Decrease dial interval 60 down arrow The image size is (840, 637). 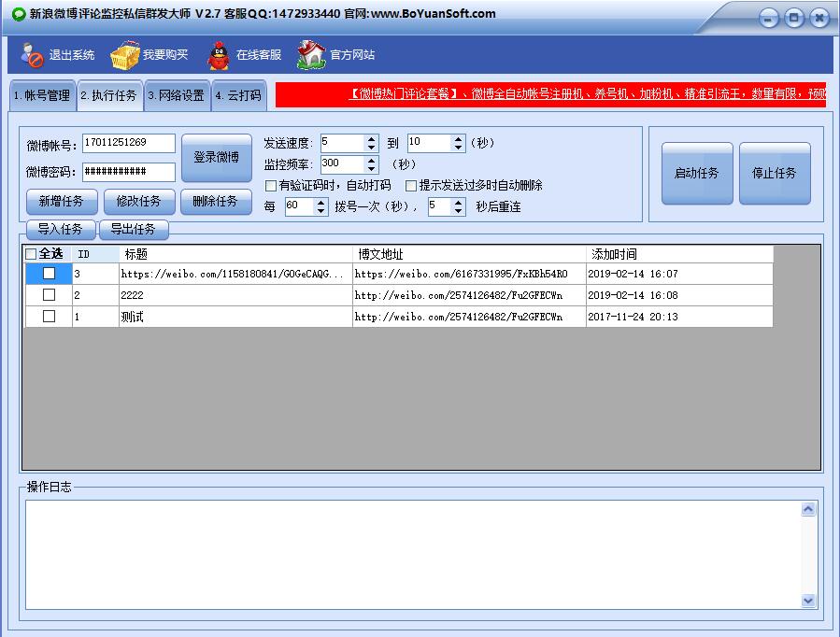tap(320, 211)
